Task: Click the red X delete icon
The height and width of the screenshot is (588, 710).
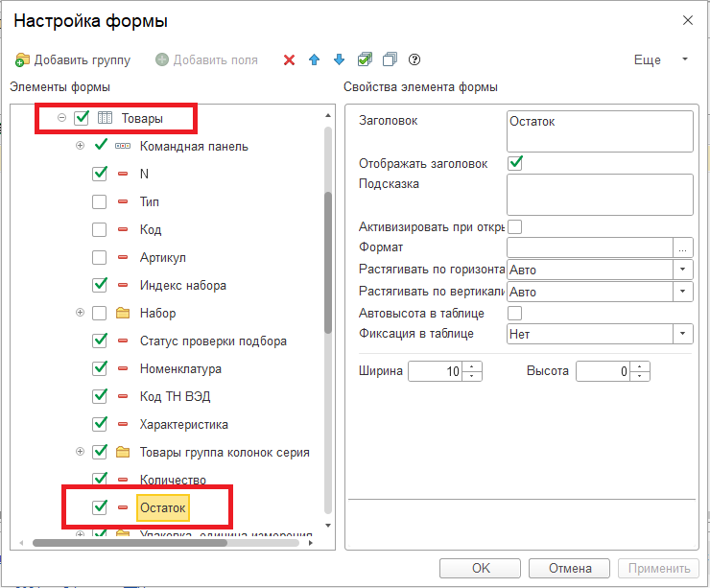Action: (289, 59)
